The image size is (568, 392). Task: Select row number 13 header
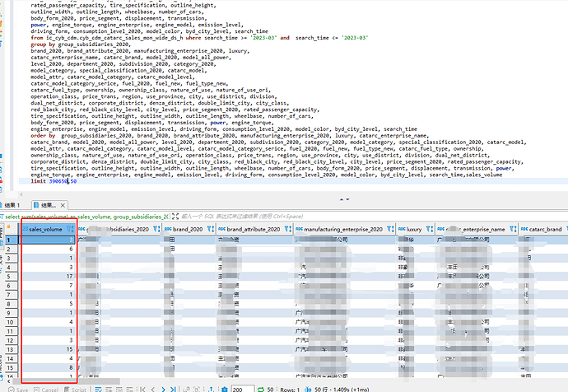click(x=10, y=349)
